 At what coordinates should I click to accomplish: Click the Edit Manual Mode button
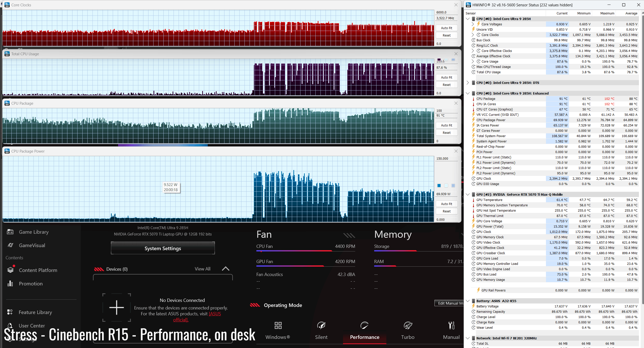(449, 303)
